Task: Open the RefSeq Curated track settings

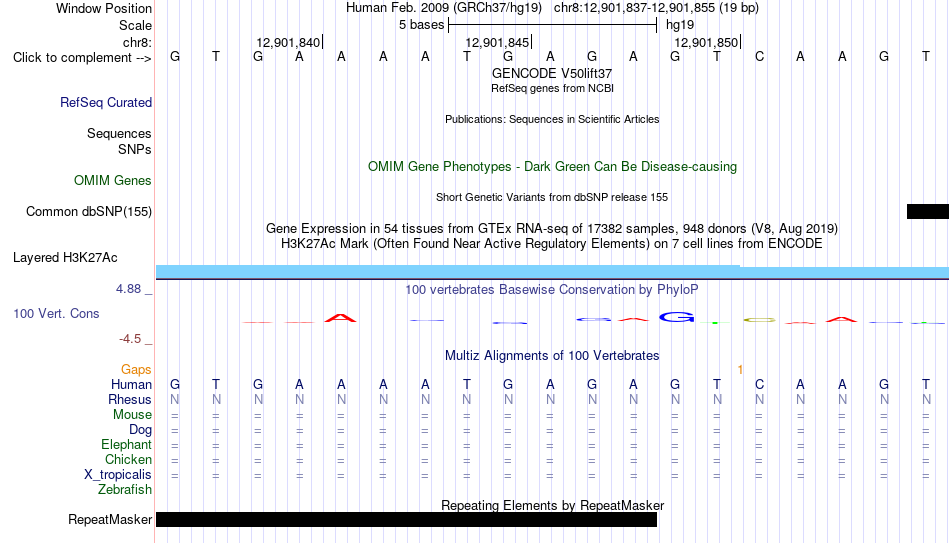Action: [106, 102]
